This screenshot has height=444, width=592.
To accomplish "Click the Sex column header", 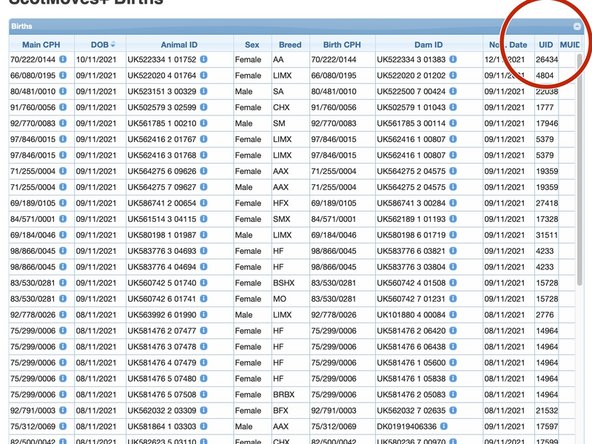I will [252, 45].
